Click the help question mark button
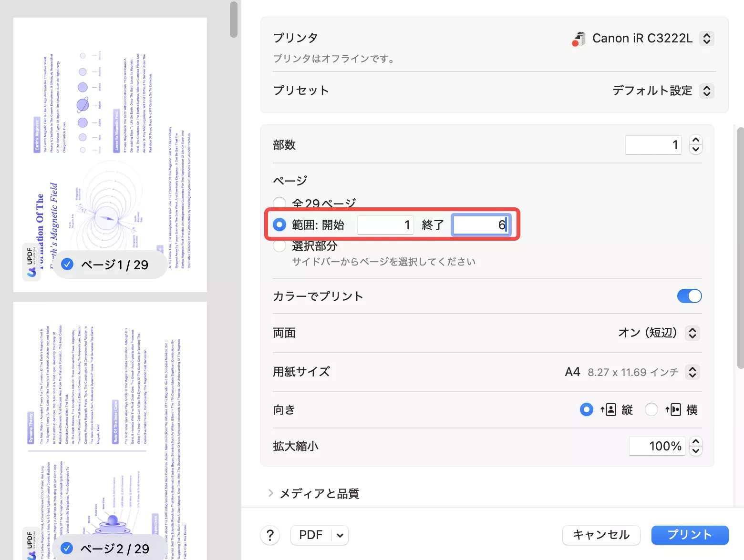744x560 pixels. coord(270,535)
